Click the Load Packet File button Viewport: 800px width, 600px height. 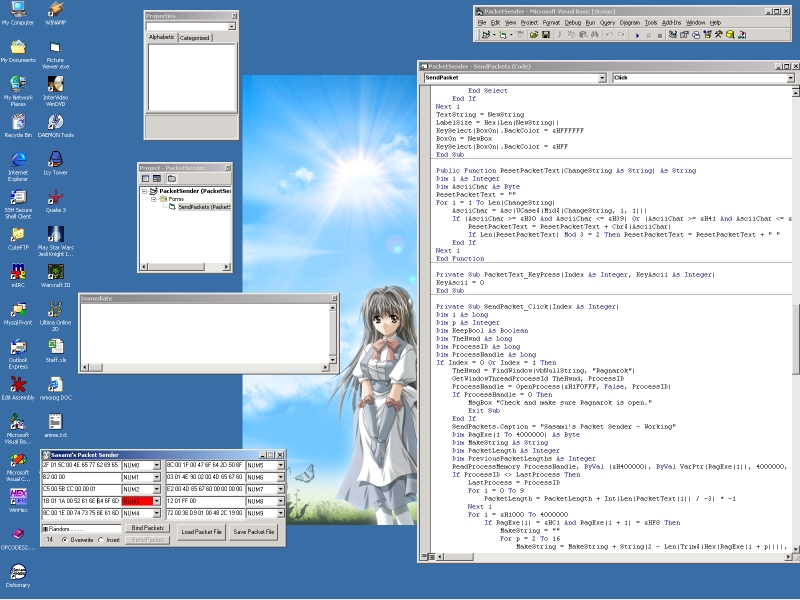point(202,532)
